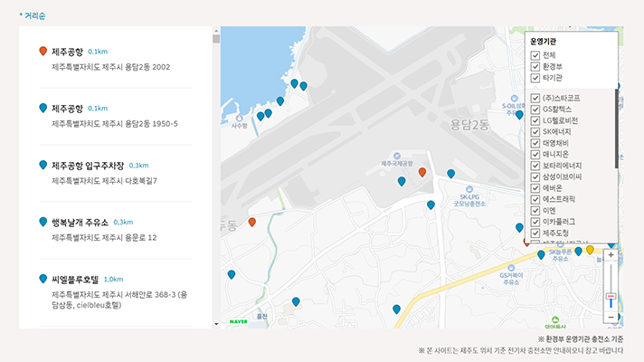The width and height of the screenshot is (644, 362).
Task: Click the 거리순 sort label
Action: pyautogui.click(x=34, y=16)
